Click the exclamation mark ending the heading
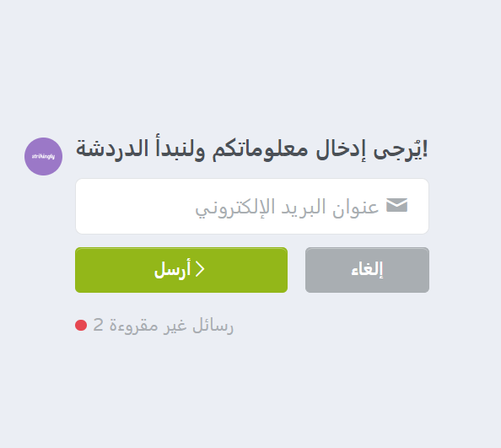The image size is (501, 448). click(425, 148)
